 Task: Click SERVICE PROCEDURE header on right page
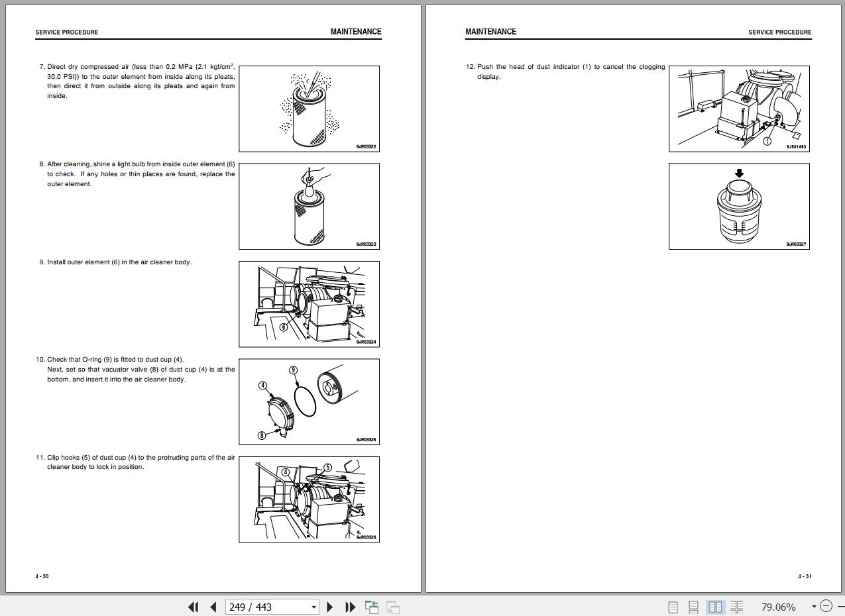click(x=780, y=32)
